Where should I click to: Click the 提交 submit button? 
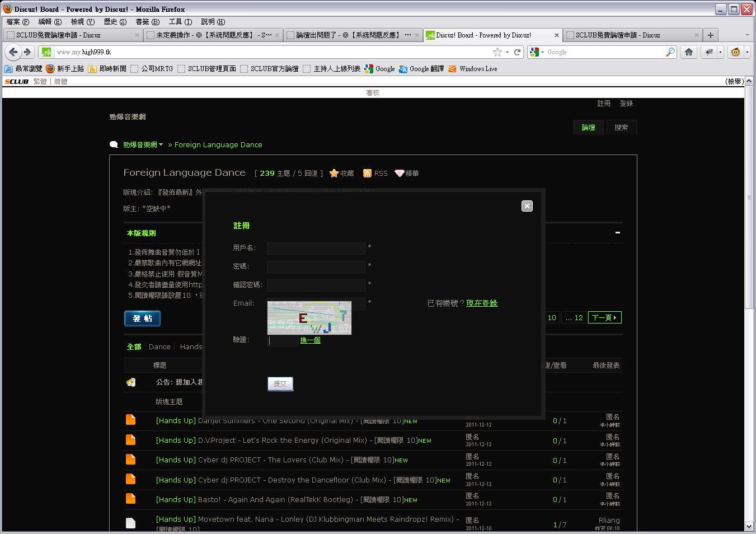280,384
